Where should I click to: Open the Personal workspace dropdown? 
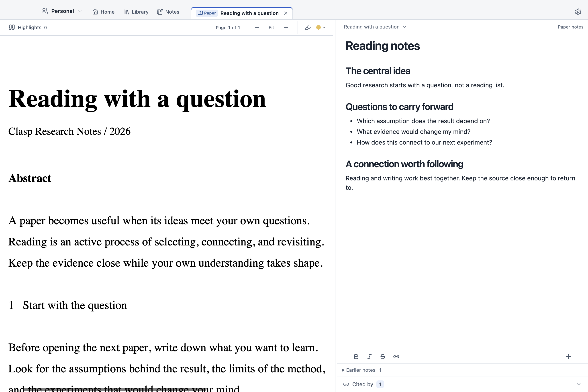tap(61, 11)
